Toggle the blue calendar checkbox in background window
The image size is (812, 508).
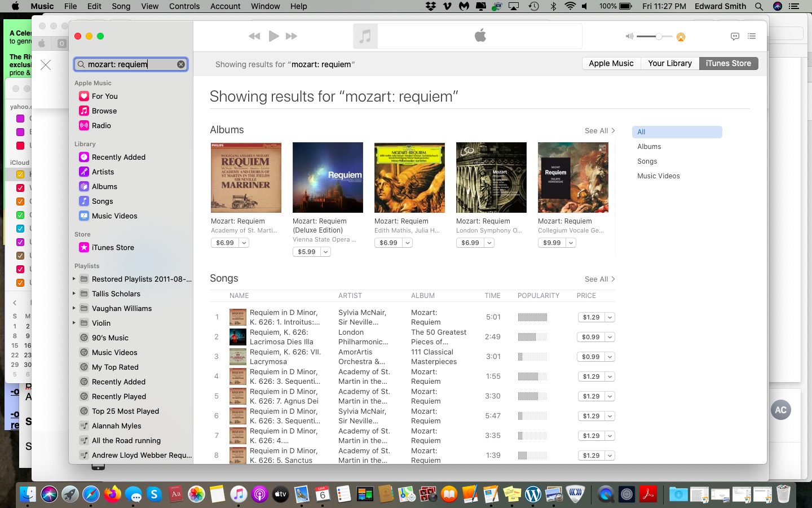pyautogui.click(x=20, y=229)
